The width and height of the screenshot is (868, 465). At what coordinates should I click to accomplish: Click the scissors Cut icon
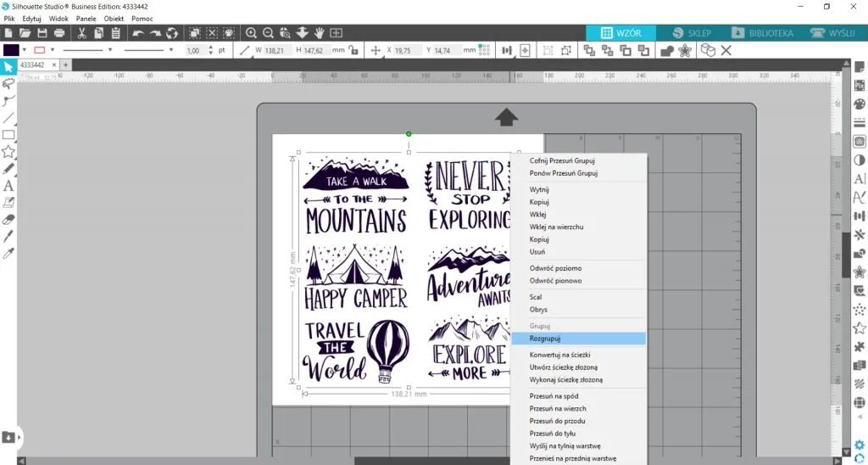pyautogui.click(x=82, y=33)
